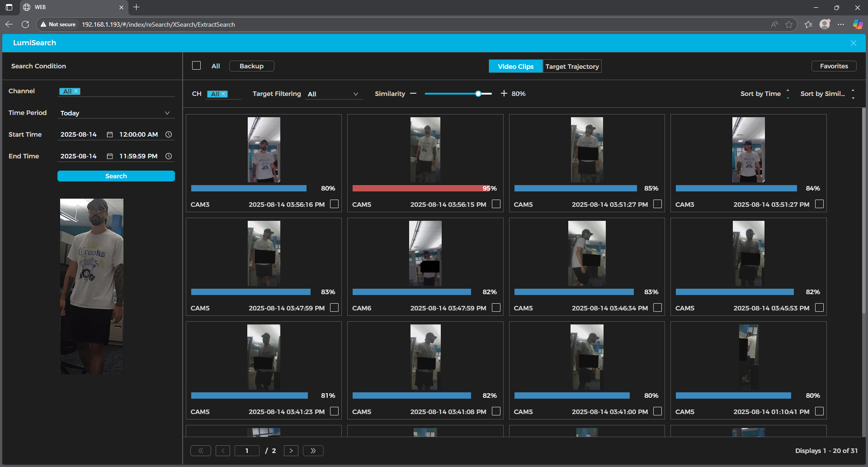Click the blue Search button

[x=116, y=176]
